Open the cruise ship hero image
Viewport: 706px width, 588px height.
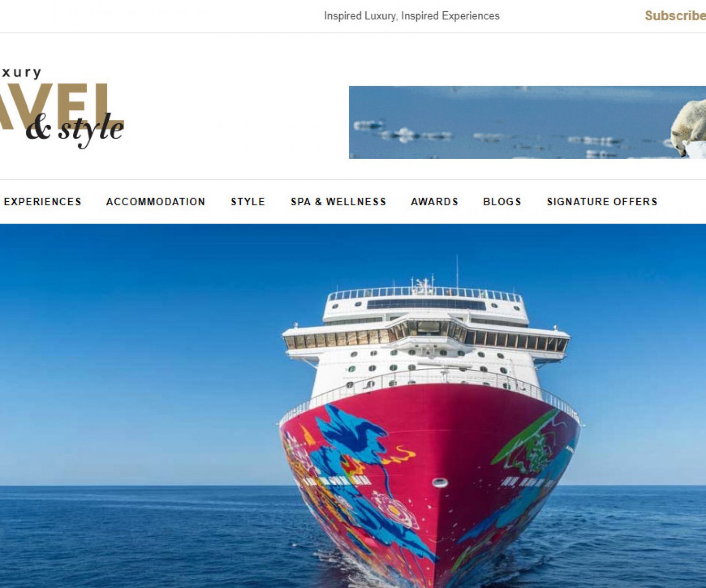[353, 406]
